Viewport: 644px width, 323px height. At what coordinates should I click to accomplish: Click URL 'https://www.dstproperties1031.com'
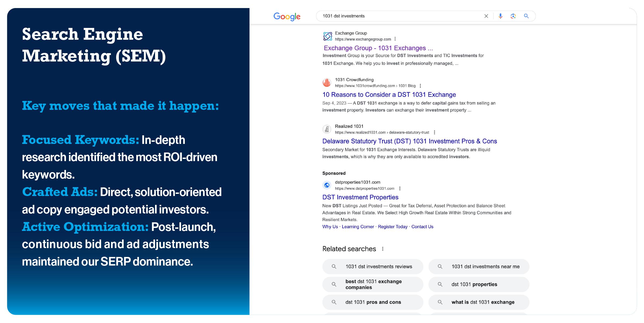(365, 188)
